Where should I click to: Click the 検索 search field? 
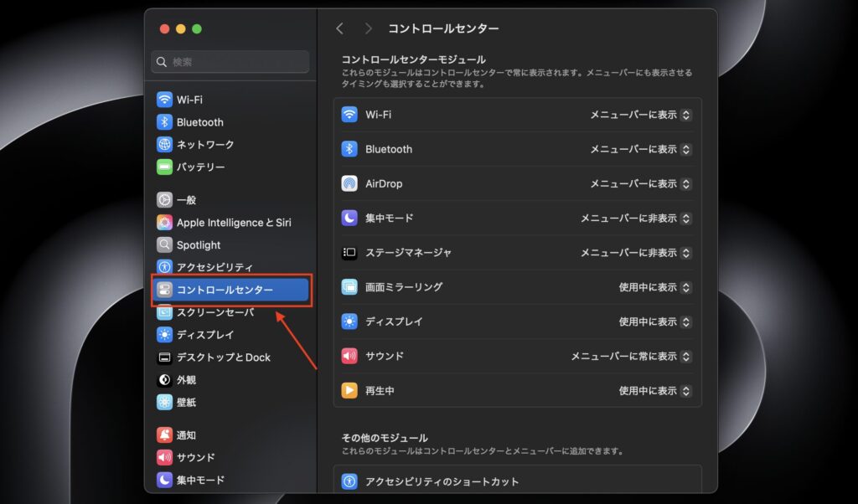pos(230,62)
